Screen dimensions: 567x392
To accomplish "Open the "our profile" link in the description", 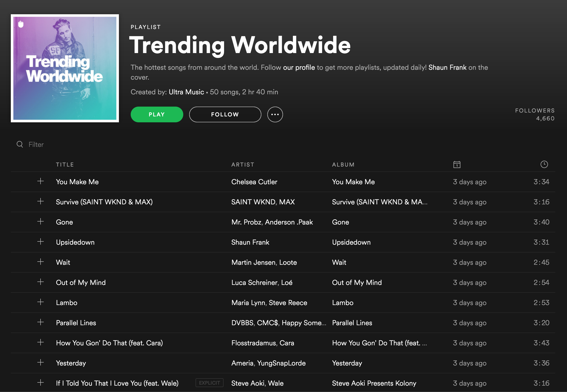I will (x=299, y=68).
